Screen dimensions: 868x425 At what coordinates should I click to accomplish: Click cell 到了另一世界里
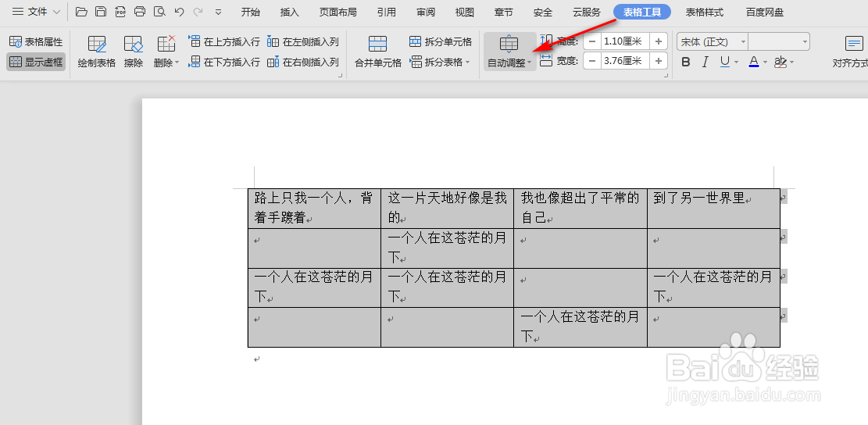point(713,208)
